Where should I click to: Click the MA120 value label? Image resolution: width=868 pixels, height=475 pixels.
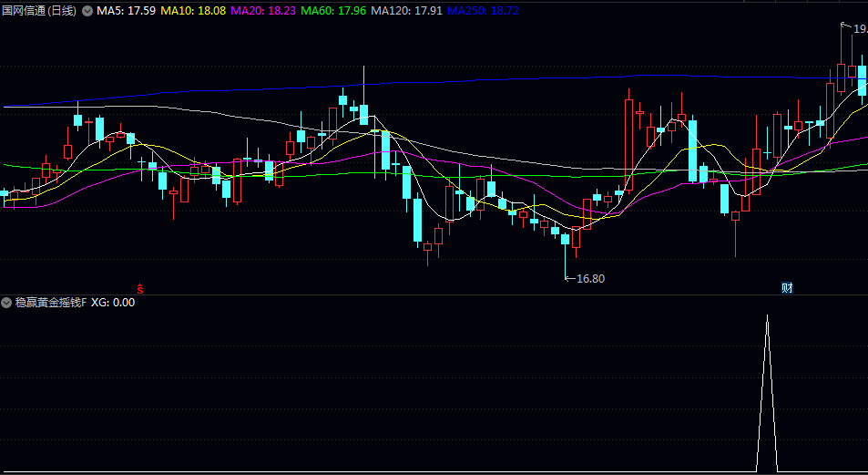click(405, 11)
